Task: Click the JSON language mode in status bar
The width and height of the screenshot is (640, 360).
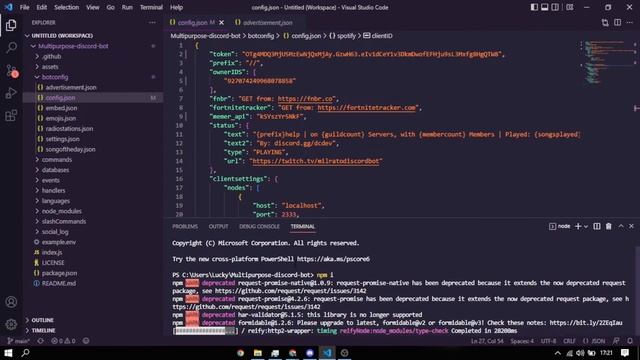Action: coord(594,341)
